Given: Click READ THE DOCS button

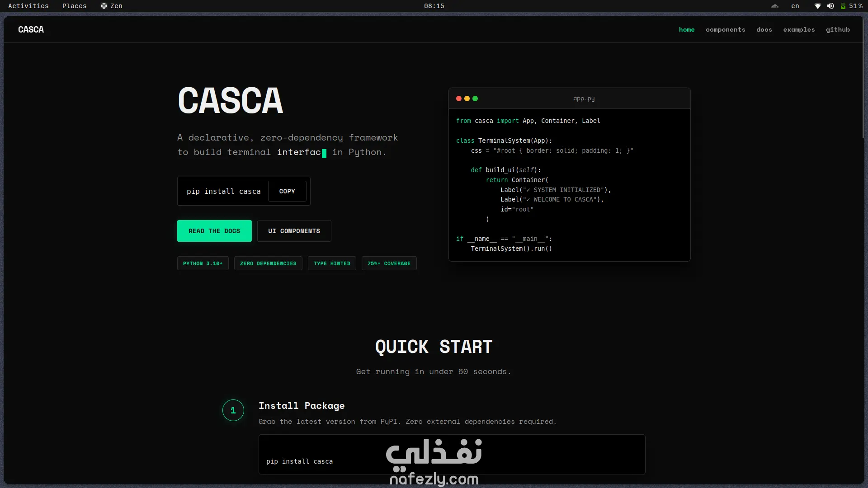Looking at the screenshot, I should coord(214,231).
